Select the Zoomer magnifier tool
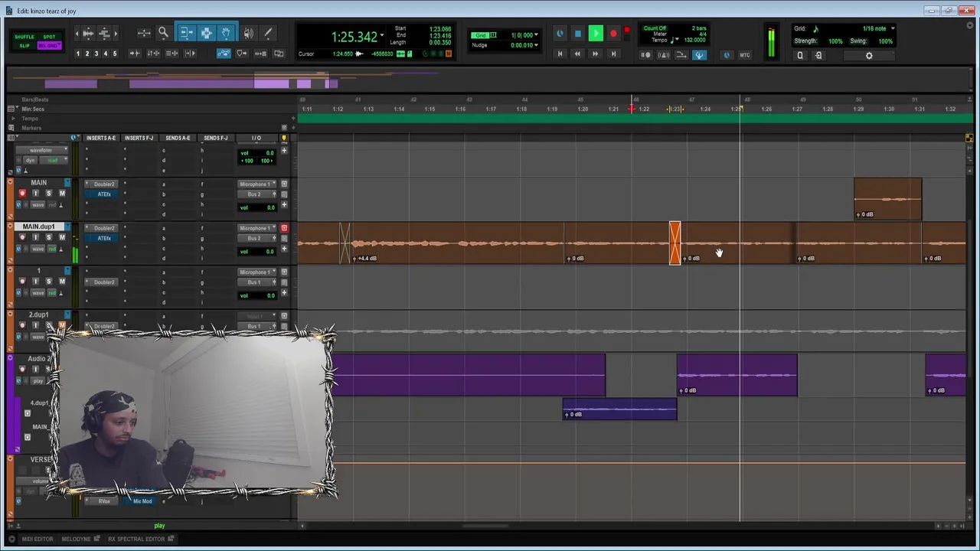 [163, 33]
